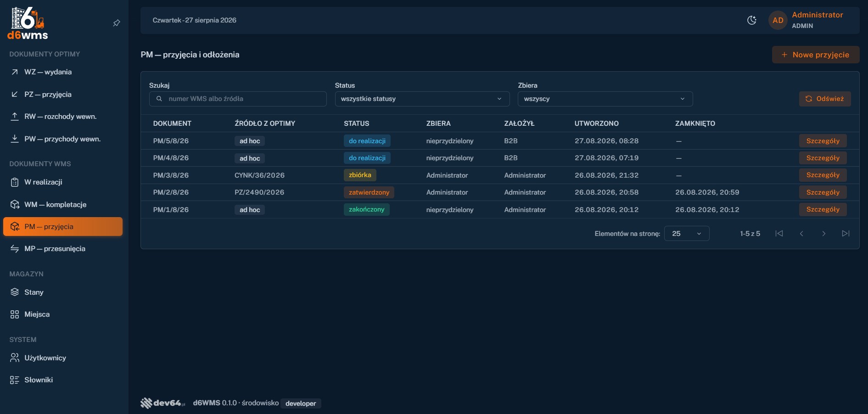The width and height of the screenshot is (868, 414).
Task: Click Nowe przyjęcie button
Action: [x=816, y=55]
